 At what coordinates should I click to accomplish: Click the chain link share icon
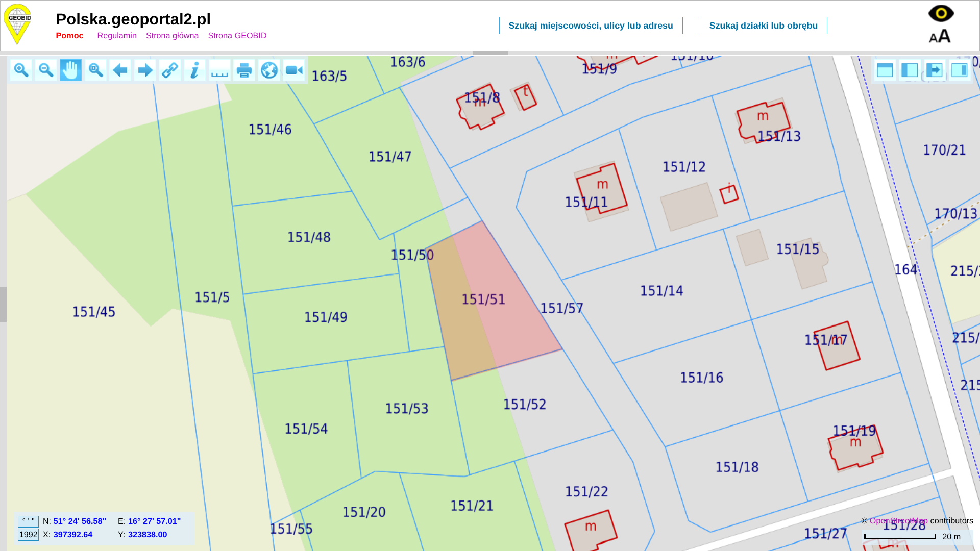tap(170, 70)
